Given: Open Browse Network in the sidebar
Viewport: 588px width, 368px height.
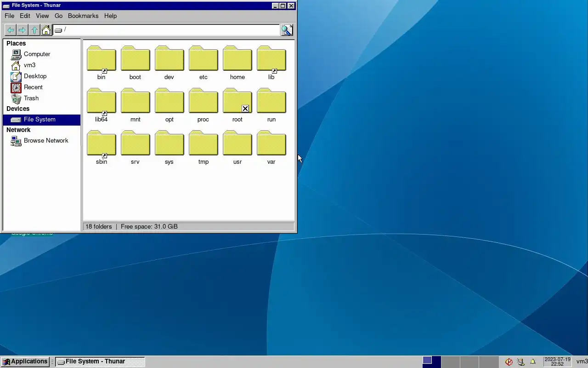Looking at the screenshot, I should click(42, 141).
